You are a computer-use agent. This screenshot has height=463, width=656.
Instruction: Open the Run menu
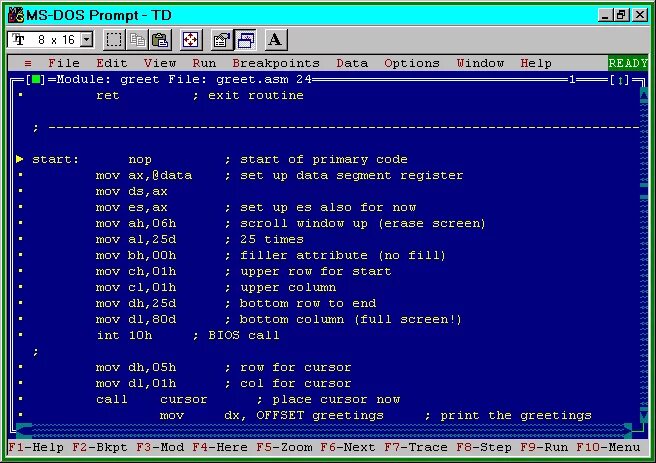click(x=204, y=63)
